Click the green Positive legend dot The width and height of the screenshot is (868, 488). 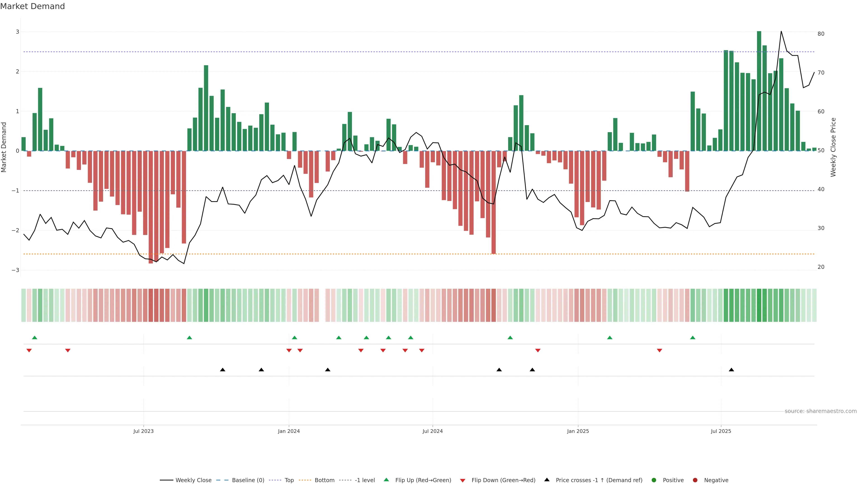tap(654, 480)
